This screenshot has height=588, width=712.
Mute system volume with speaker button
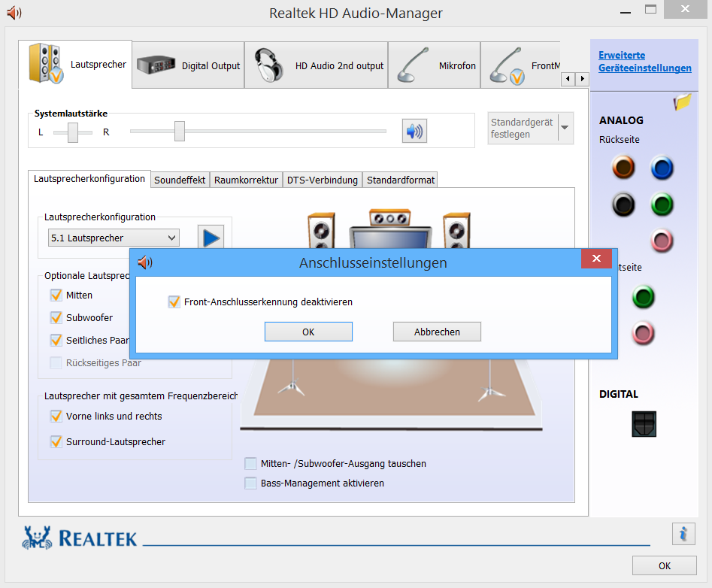click(414, 132)
